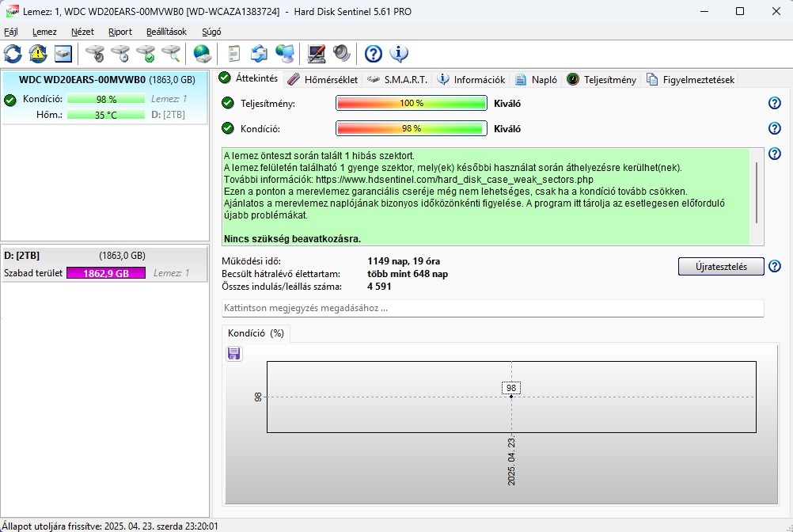Click the notepad report toolbar icon
Viewport: 793px width, 532px height.
point(233,54)
